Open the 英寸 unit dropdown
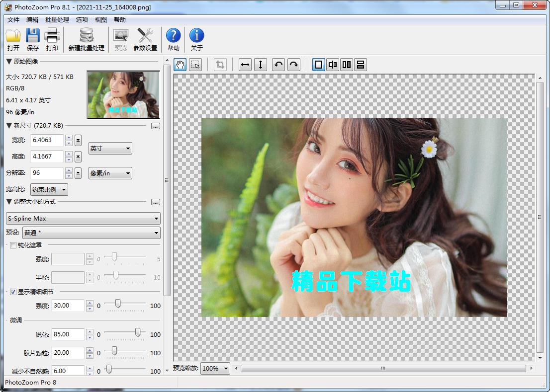 110,149
